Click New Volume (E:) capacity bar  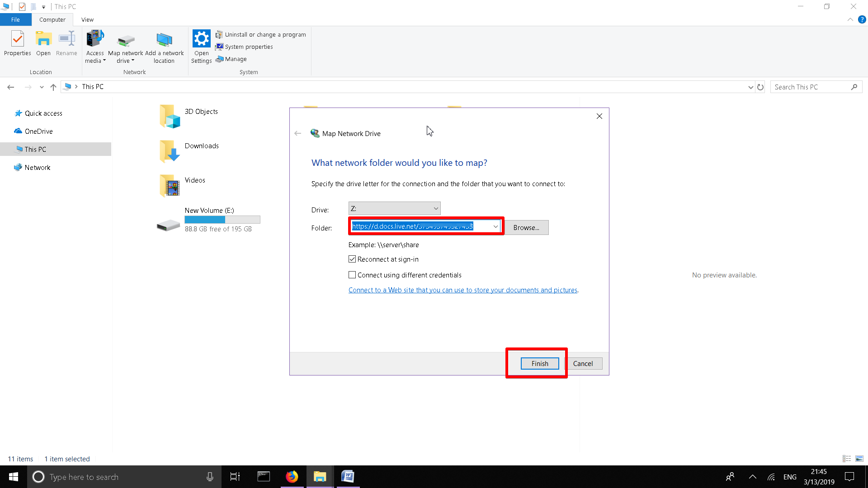pos(222,220)
